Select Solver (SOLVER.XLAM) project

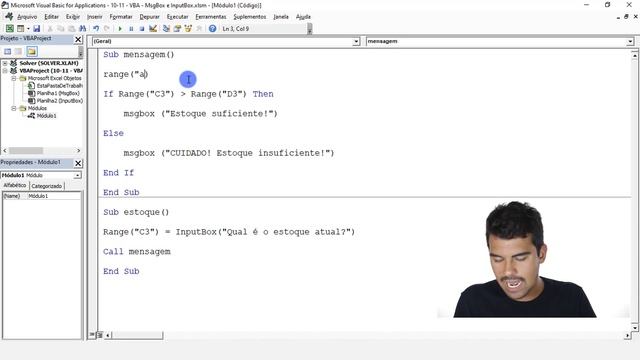[49, 63]
